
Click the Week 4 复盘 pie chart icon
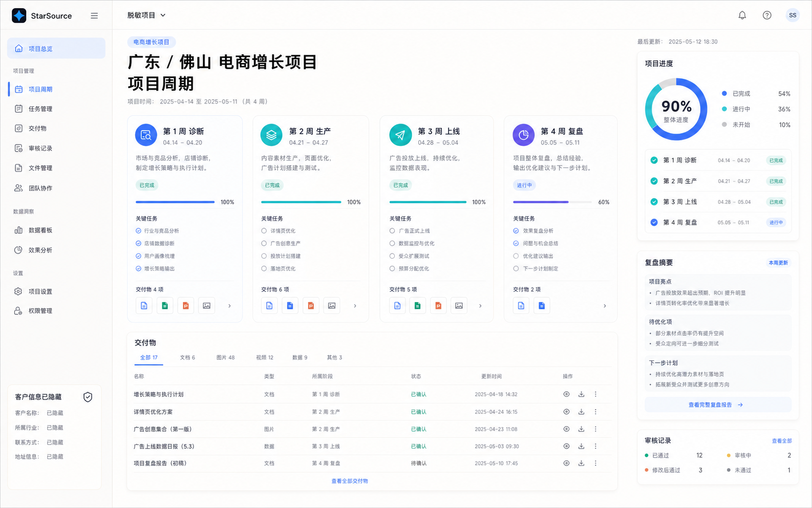click(x=524, y=135)
